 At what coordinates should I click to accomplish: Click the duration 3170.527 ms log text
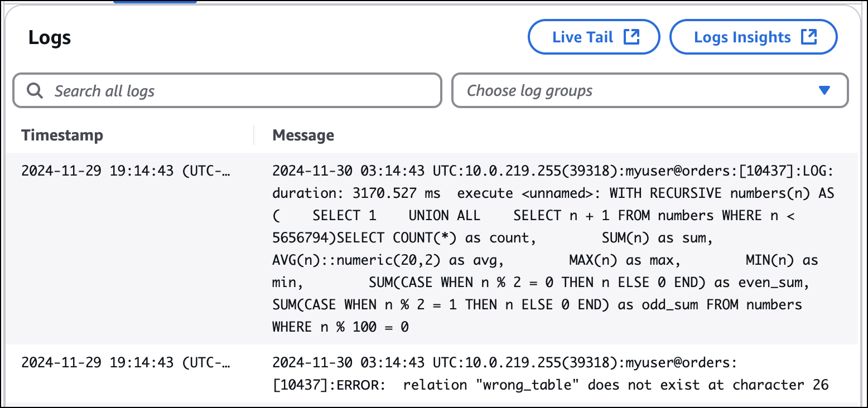(x=356, y=193)
